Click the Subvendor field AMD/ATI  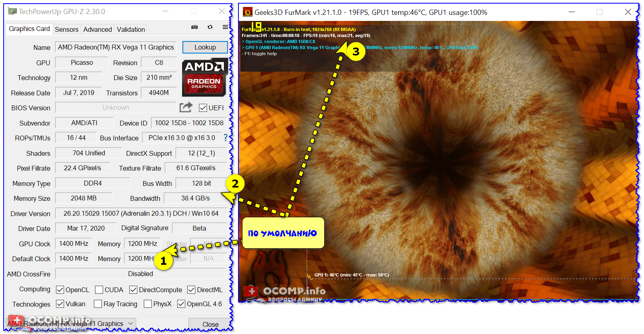coord(84,123)
